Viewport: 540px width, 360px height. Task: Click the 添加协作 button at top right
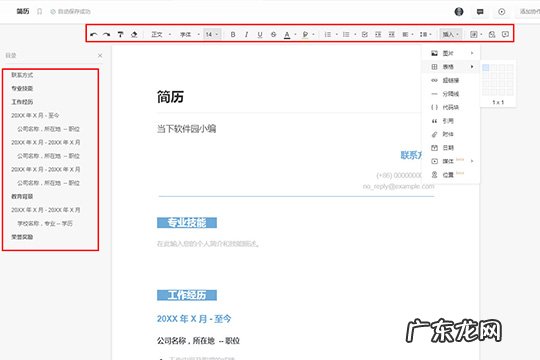point(530,12)
